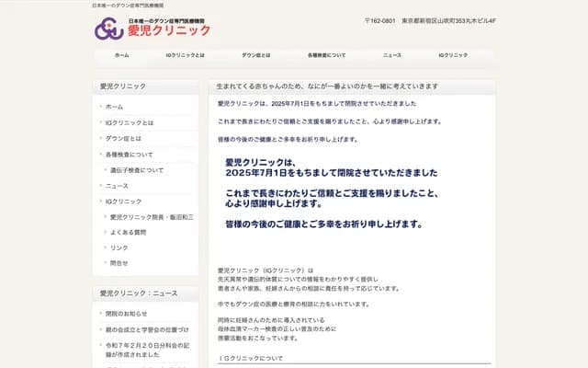Click the 〒162-0801 address text in header
Viewport: 588px width, 368px height.
(x=430, y=21)
